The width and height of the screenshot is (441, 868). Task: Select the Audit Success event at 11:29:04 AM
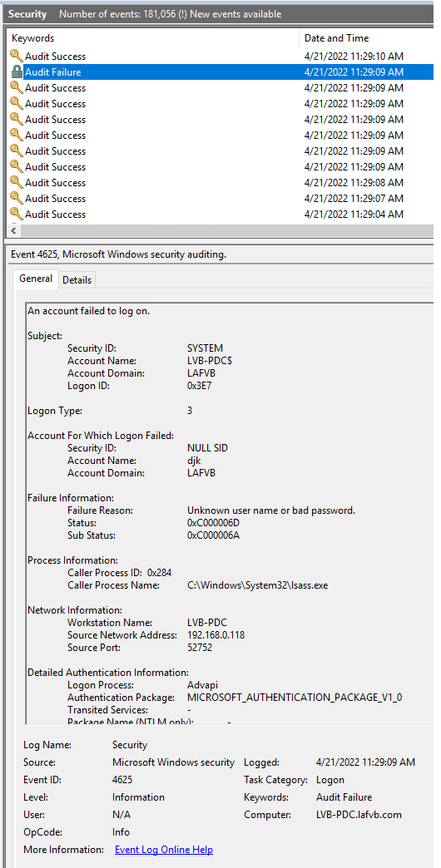[221, 215]
